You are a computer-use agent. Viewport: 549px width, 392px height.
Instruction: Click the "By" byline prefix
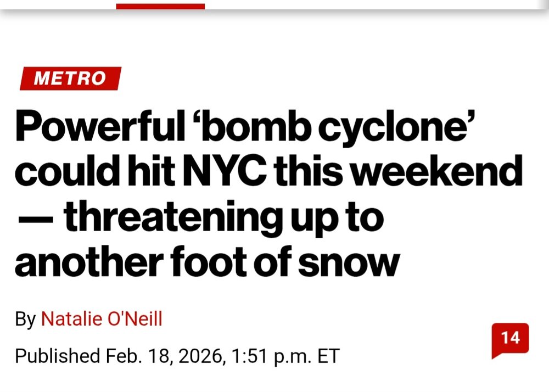pyautogui.click(x=25, y=319)
